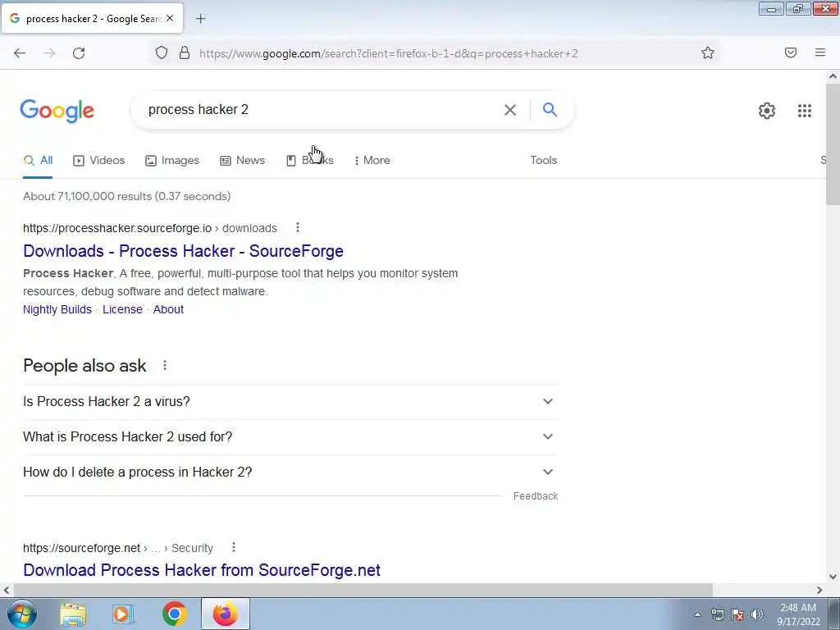Click the Feedback link
Viewport: 840px width, 630px height.
click(x=536, y=496)
